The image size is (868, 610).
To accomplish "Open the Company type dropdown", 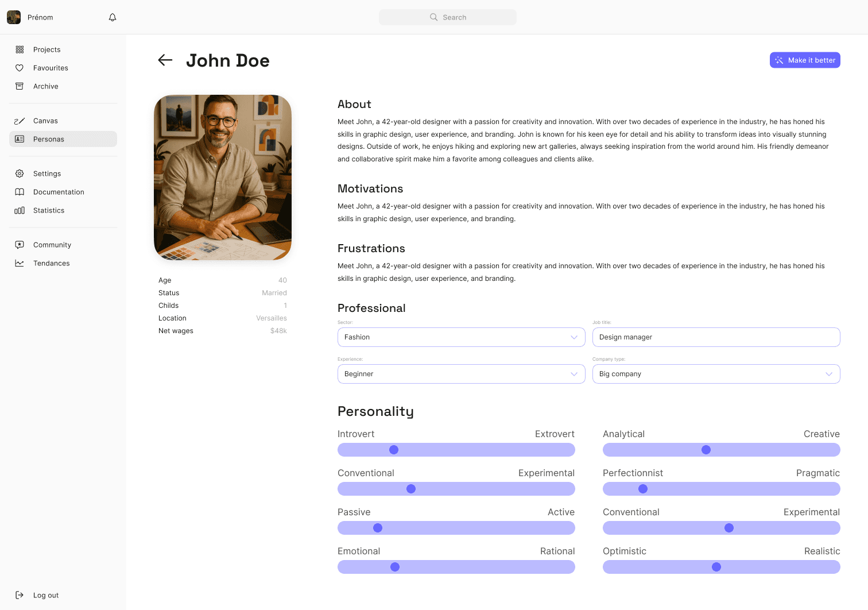I will click(x=716, y=374).
